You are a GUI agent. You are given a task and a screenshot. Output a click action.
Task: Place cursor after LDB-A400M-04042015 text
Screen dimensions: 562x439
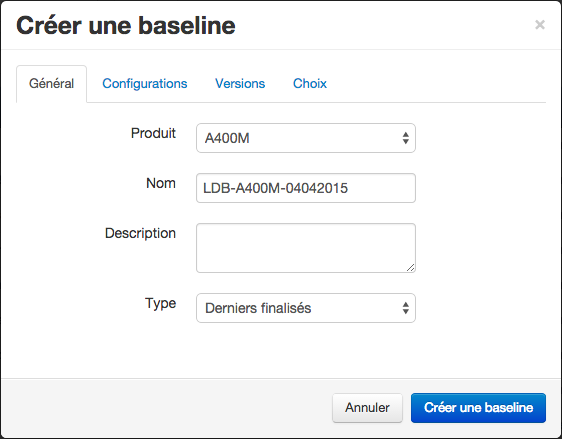[349, 188]
